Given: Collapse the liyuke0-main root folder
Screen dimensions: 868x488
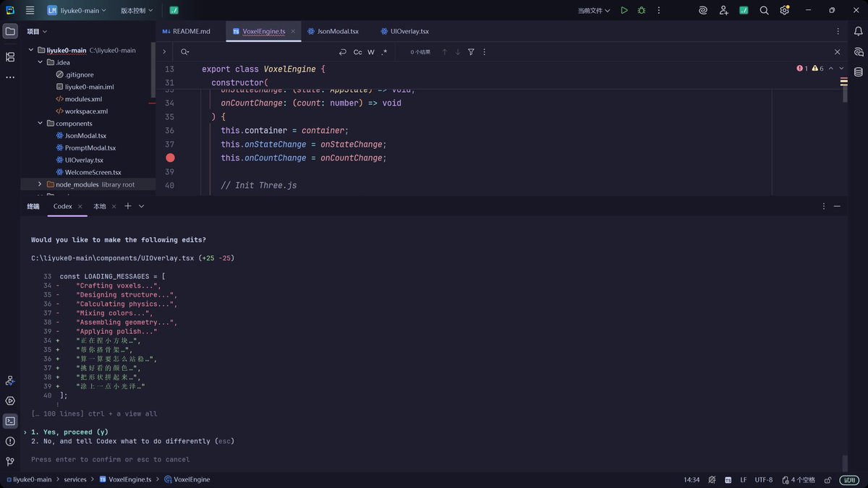Looking at the screenshot, I should click(x=31, y=51).
